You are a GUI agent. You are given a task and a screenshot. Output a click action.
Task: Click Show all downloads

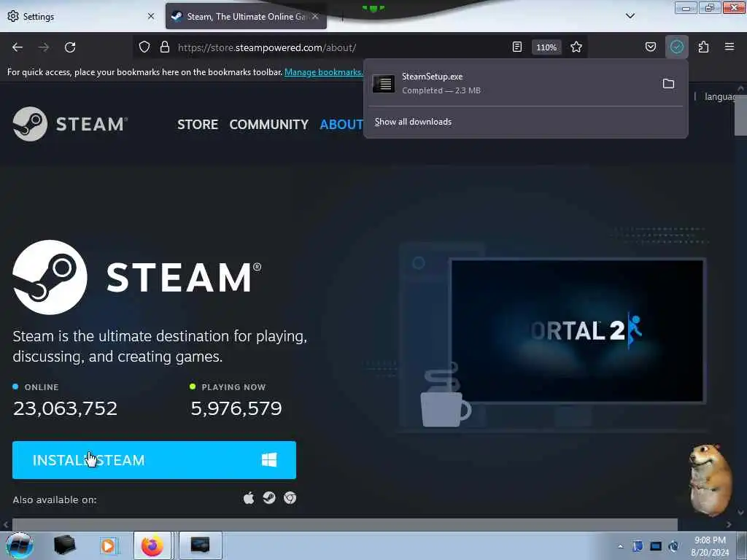[413, 122]
